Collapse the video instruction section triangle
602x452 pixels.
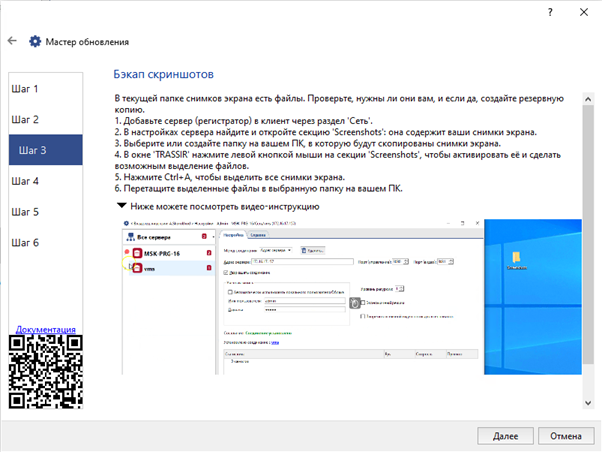tap(122, 204)
